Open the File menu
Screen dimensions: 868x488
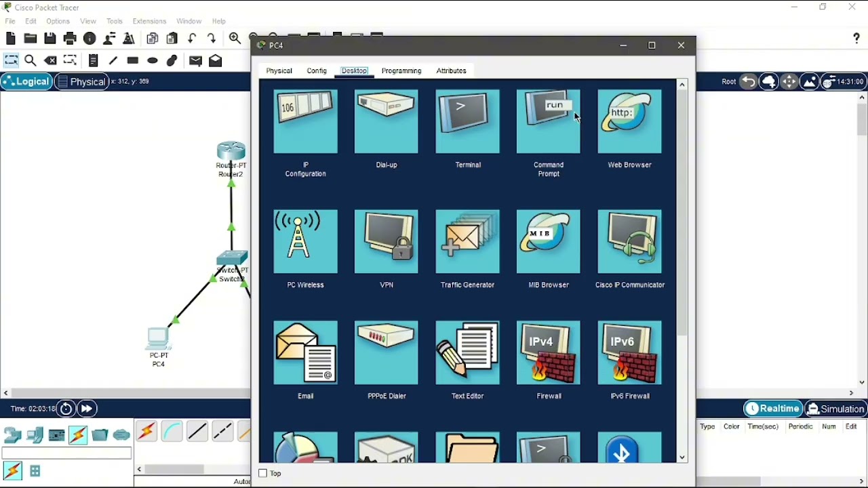[x=10, y=21]
